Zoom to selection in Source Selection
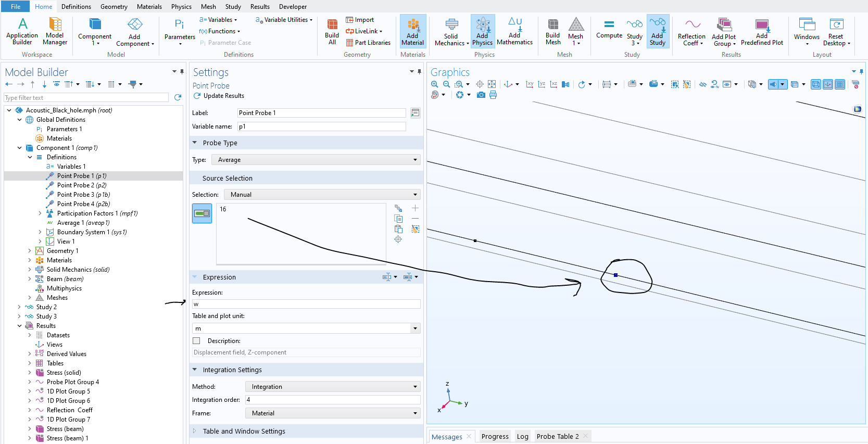 pyautogui.click(x=398, y=239)
